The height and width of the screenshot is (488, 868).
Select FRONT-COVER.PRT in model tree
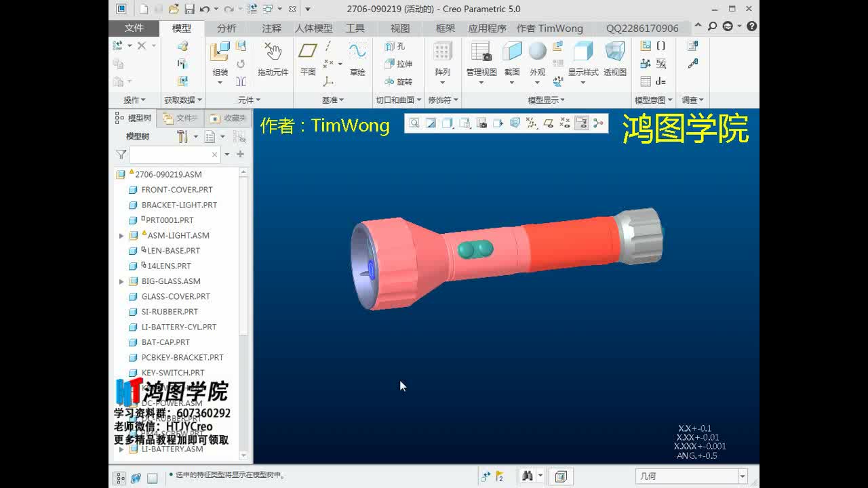click(176, 190)
